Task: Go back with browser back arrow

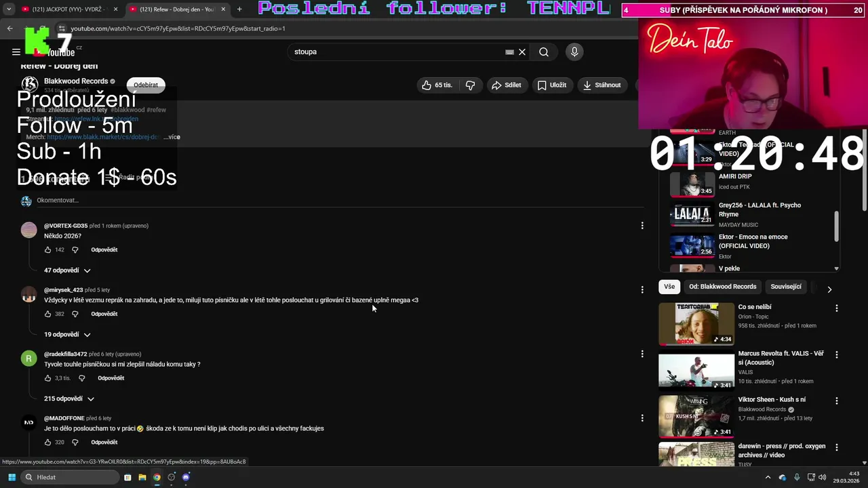Action: click(x=10, y=28)
